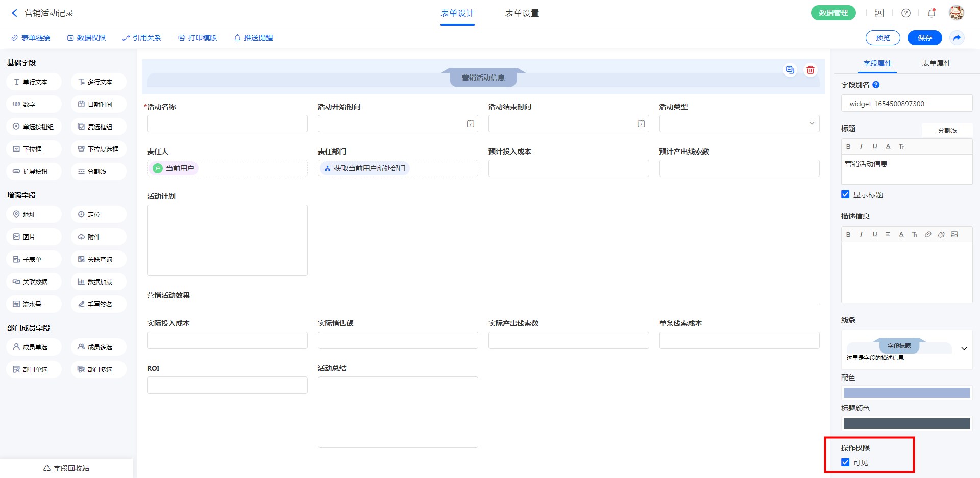980x478 pixels.
Task: Open the 配色 color swatch
Action: tap(906, 393)
